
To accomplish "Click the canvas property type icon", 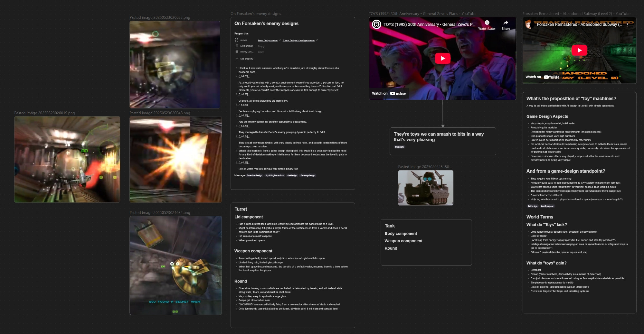I will [x=236, y=40].
